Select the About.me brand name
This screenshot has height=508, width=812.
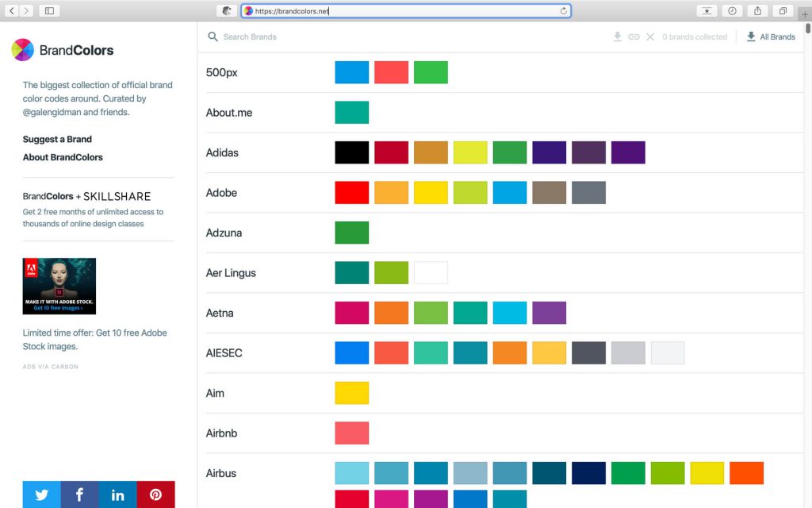click(229, 113)
